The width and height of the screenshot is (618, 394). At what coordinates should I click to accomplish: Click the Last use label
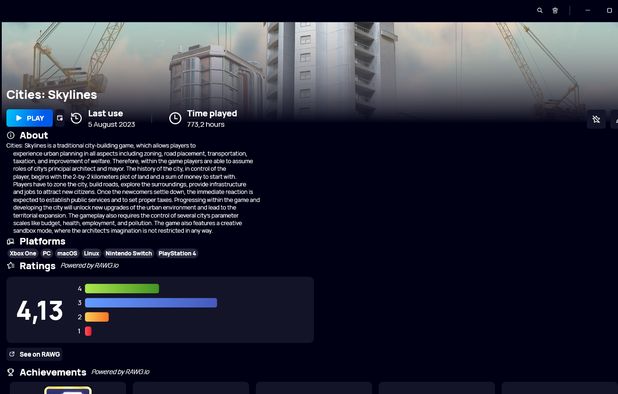point(106,113)
